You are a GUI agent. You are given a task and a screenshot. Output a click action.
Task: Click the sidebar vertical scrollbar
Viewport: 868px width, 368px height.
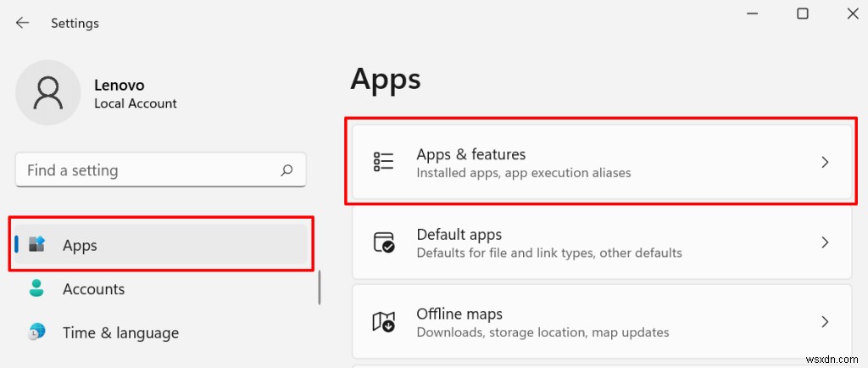320,287
